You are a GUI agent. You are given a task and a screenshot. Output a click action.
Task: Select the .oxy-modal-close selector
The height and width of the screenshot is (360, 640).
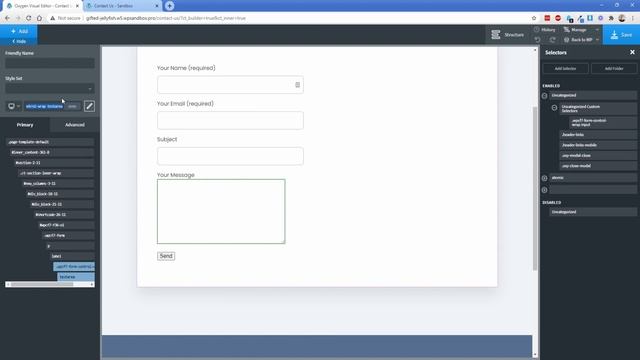tap(598, 156)
